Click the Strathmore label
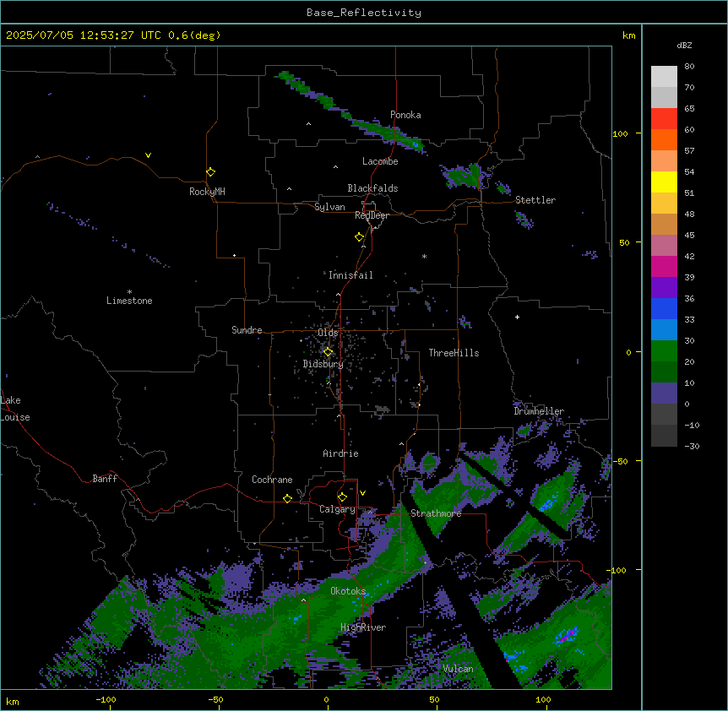728x711 pixels. click(436, 513)
